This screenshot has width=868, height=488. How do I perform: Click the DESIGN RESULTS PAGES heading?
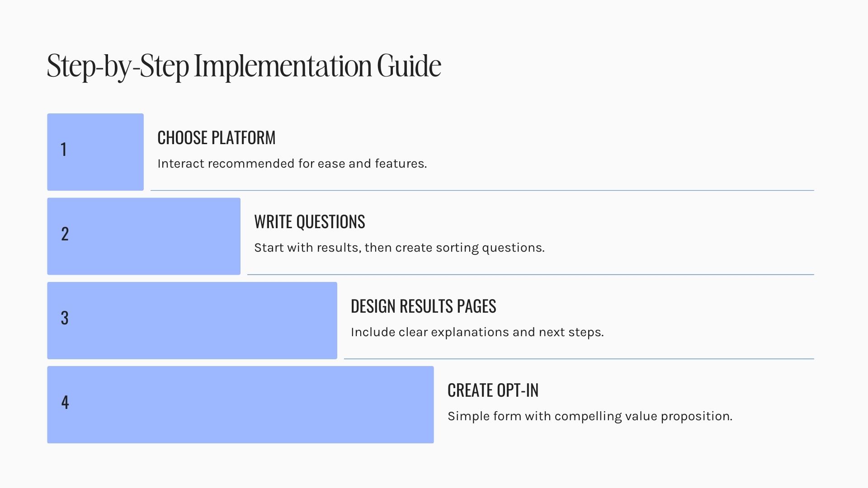tap(423, 306)
